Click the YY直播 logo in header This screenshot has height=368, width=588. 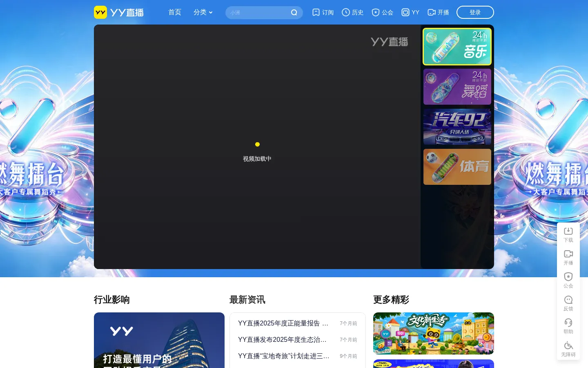(x=119, y=12)
